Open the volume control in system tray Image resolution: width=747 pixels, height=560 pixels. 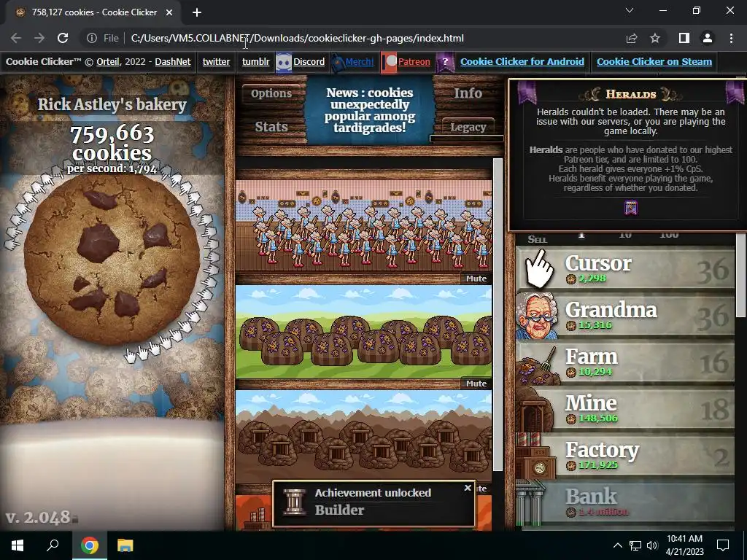click(x=652, y=545)
